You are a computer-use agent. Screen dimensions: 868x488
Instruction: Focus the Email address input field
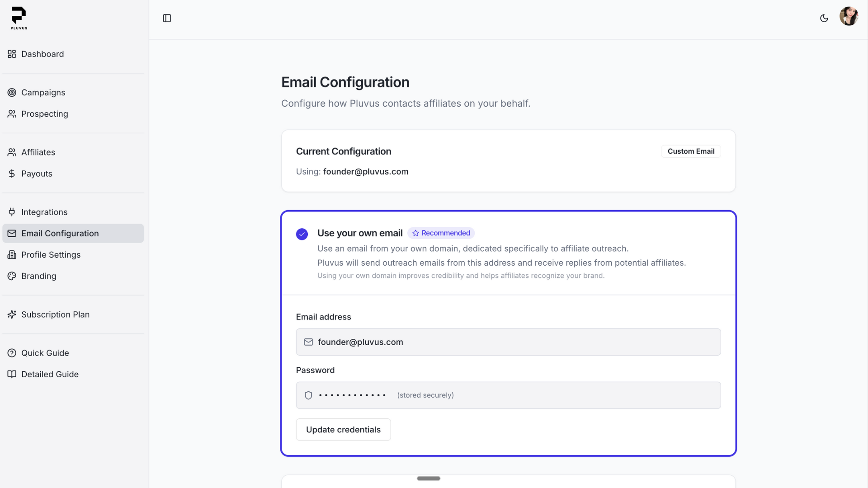(x=508, y=342)
